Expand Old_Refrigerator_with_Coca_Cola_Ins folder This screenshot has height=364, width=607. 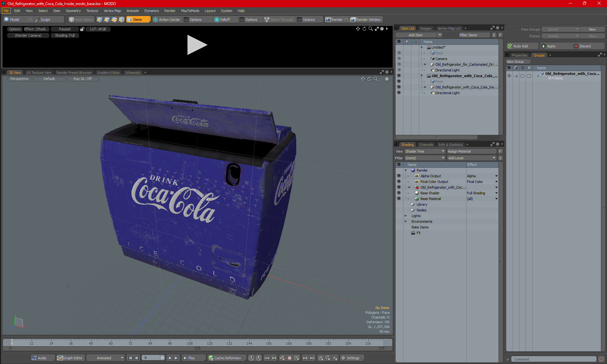[426, 87]
